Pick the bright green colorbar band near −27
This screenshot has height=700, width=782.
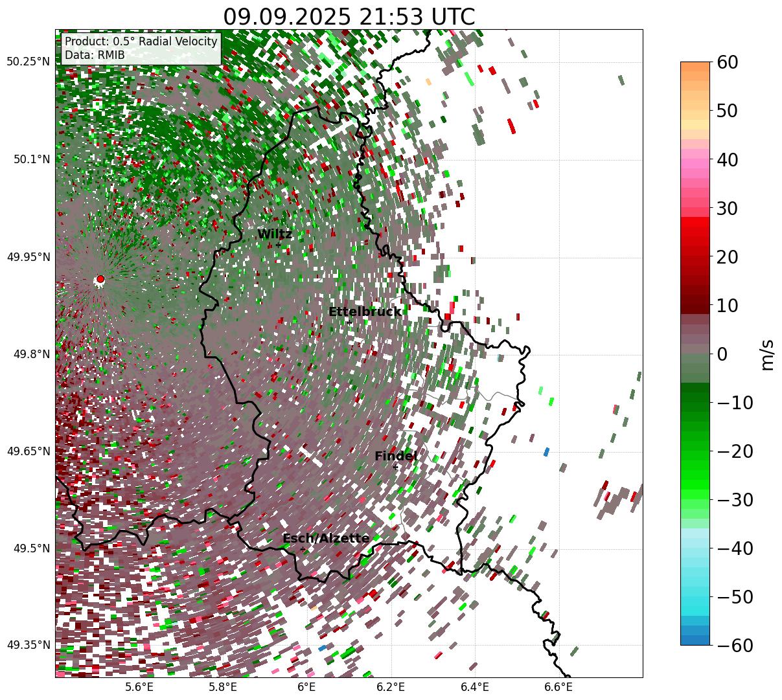[x=695, y=484]
